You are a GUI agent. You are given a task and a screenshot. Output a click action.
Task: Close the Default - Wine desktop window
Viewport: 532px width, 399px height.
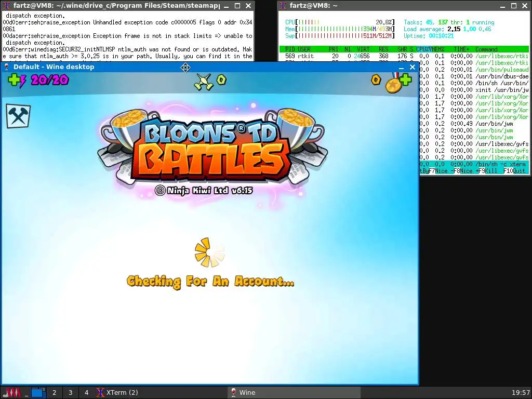[x=412, y=67]
